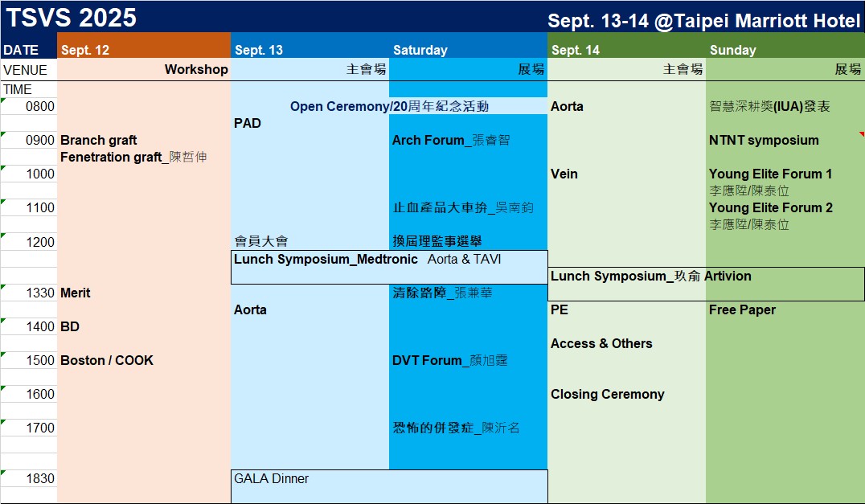The image size is (865, 504).
Task: Select the NTNT symposium cell
Action: pos(785,140)
